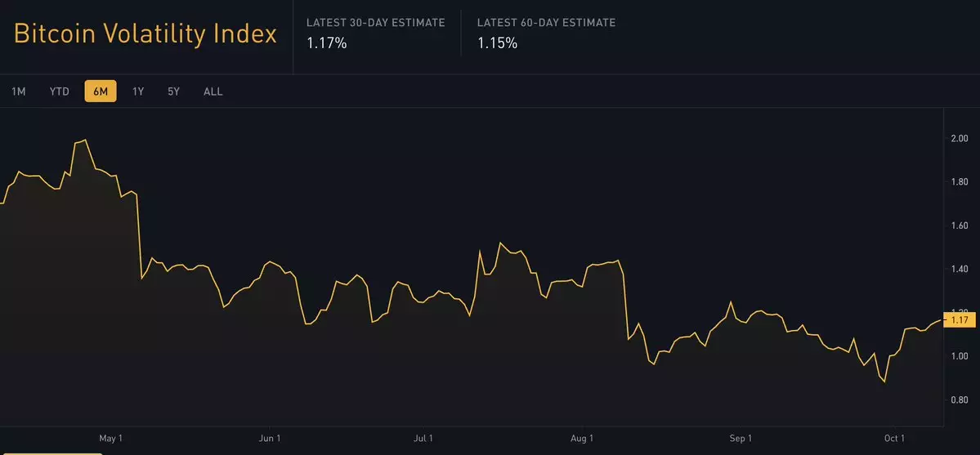Click the Sep 1 date axis label
The height and width of the screenshot is (455, 980).
point(740,439)
